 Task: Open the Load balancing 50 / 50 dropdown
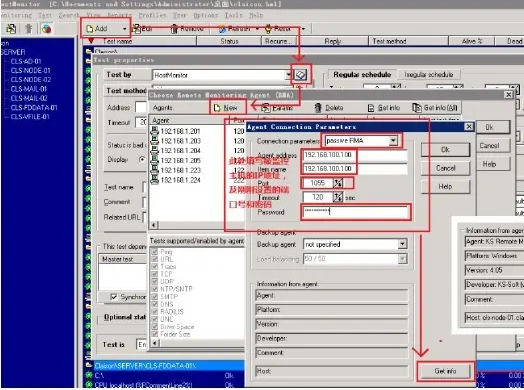[x=402, y=259]
